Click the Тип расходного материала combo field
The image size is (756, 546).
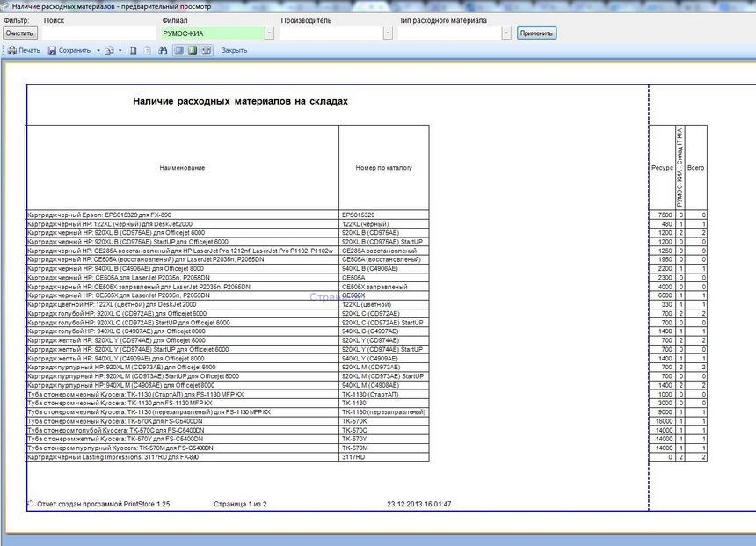[450, 33]
